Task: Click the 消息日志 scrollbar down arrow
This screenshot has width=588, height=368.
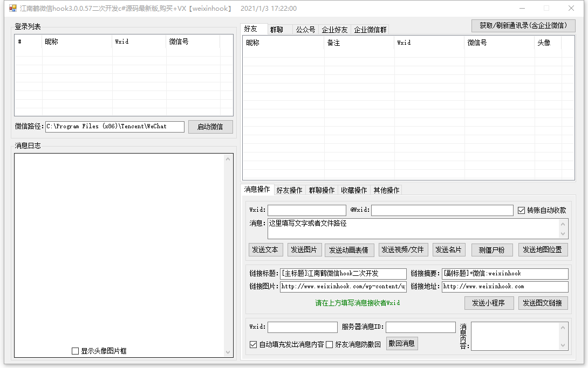Action: click(x=228, y=352)
